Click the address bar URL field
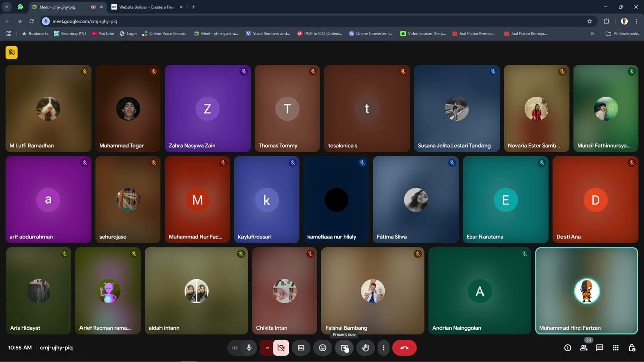The height and width of the screenshot is (362, 644). (x=317, y=21)
